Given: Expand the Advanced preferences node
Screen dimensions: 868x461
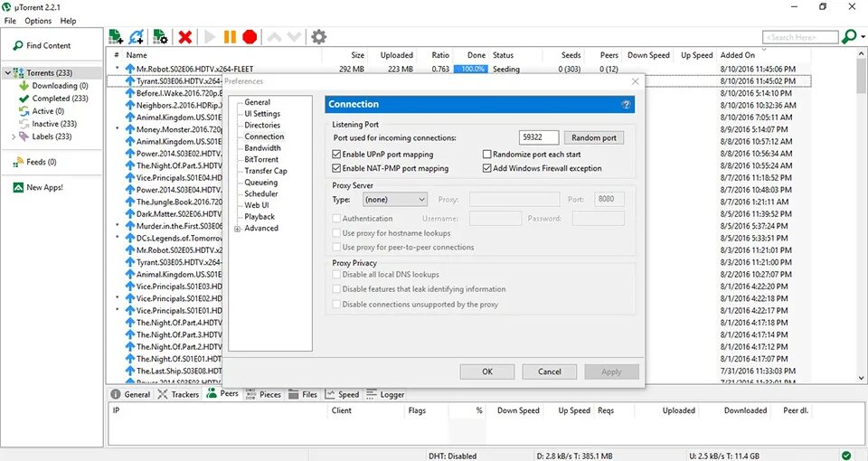Looking at the screenshot, I should pos(238,229).
